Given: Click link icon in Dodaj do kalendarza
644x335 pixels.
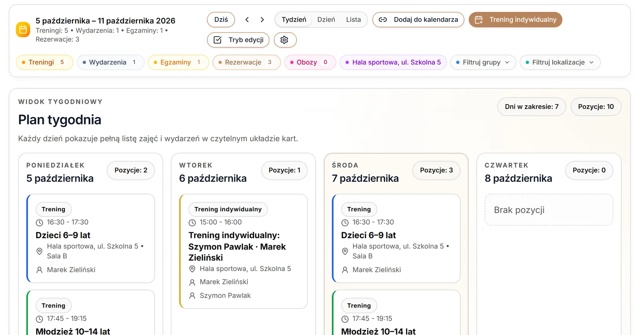Looking at the screenshot, I should click(383, 20).
